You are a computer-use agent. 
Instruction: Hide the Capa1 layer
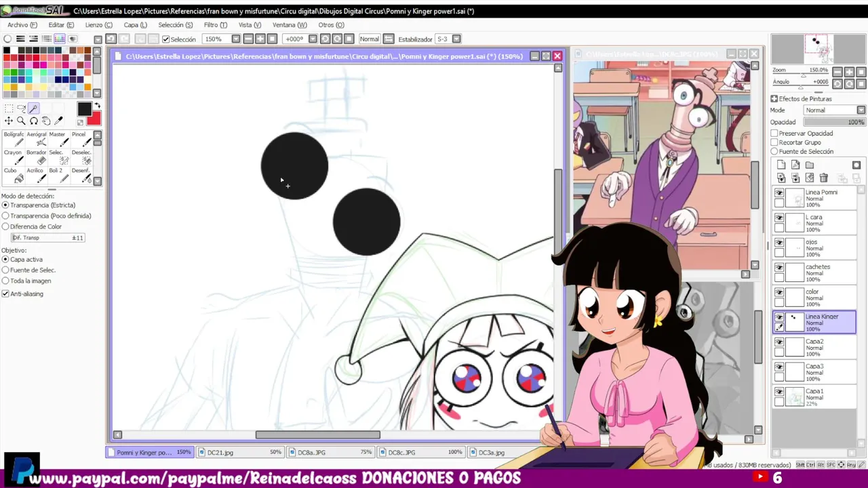pos(779,392)
